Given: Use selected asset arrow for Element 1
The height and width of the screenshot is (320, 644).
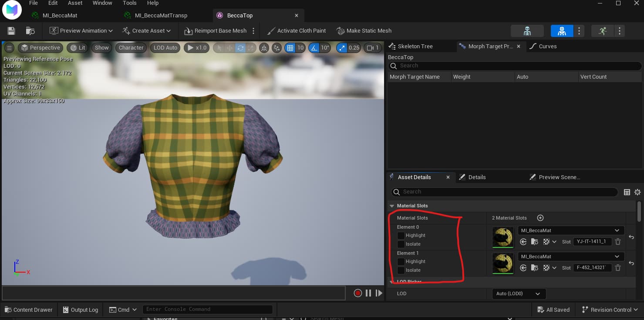Looking at the screenshot, I should 523,268.
